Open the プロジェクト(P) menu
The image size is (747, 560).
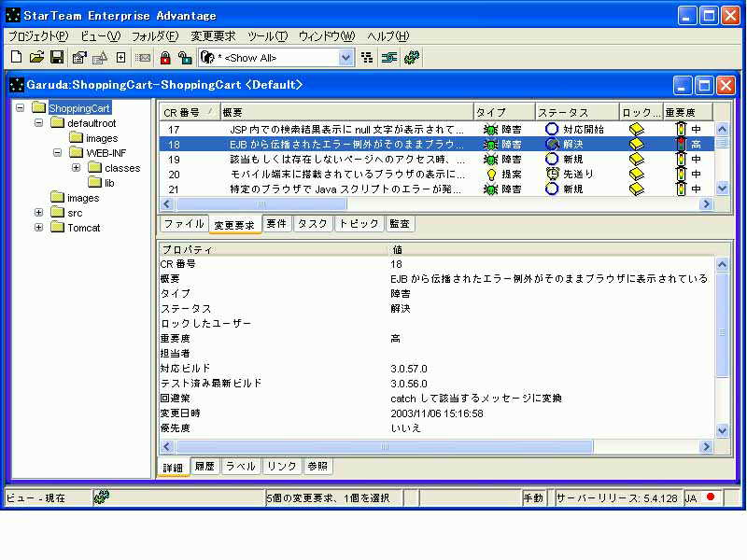click(38, 35)
